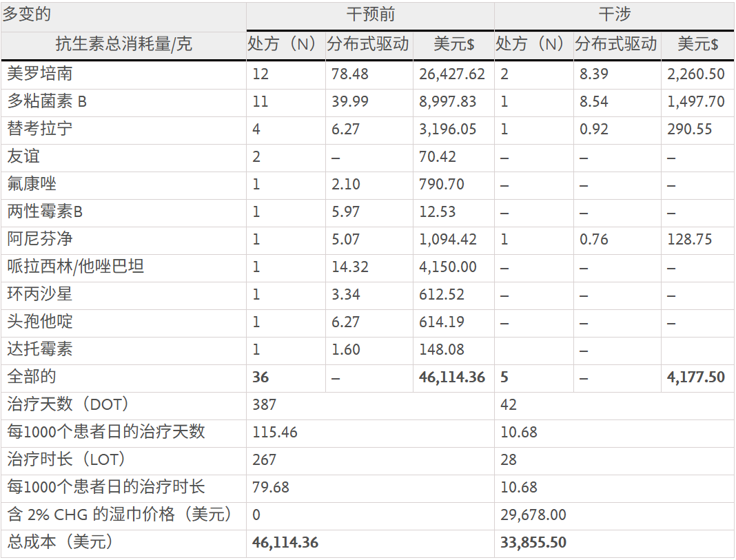Image resolution: width=736 pixels, height=560 pixels.
Task: Click the 氟康唑 row label
Action: pos(32,184)
